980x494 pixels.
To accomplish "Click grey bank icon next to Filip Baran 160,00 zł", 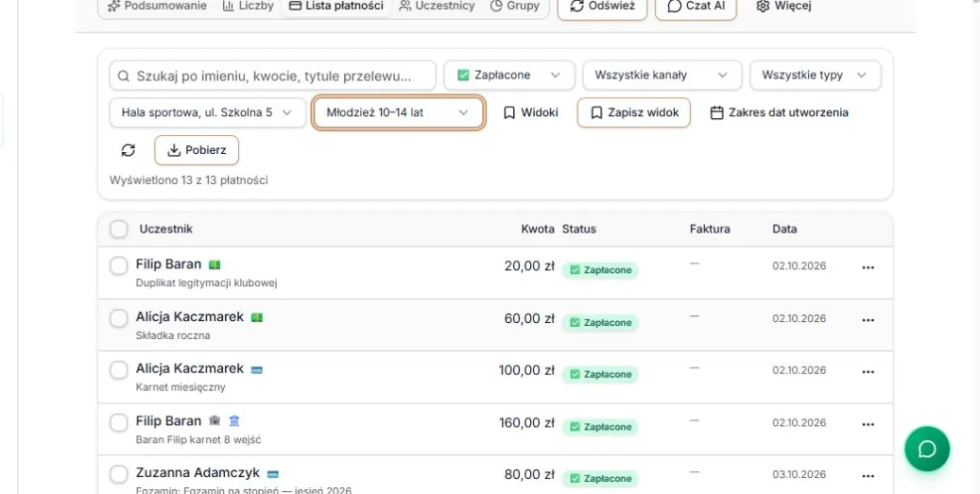I will [x=215, y=421].
